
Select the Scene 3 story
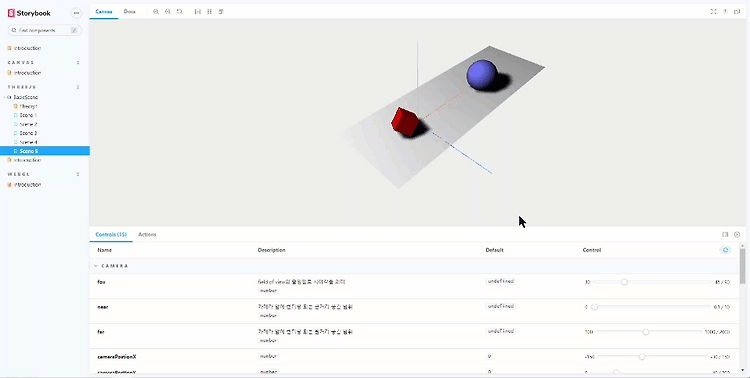28,133
